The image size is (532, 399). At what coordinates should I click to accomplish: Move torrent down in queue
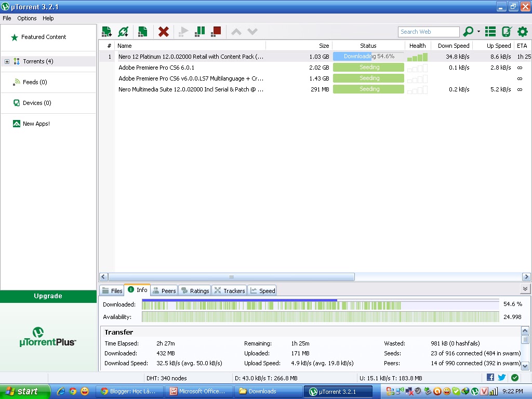click(x=252, y=32)
